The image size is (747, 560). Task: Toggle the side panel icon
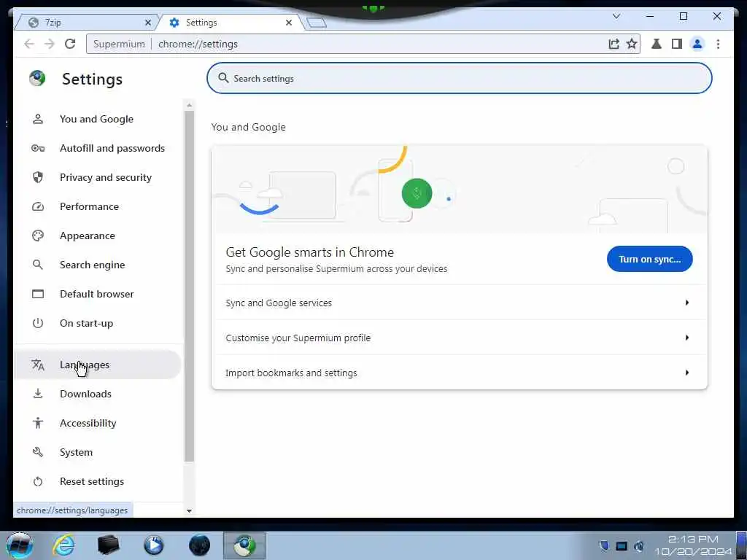(676, 44)
